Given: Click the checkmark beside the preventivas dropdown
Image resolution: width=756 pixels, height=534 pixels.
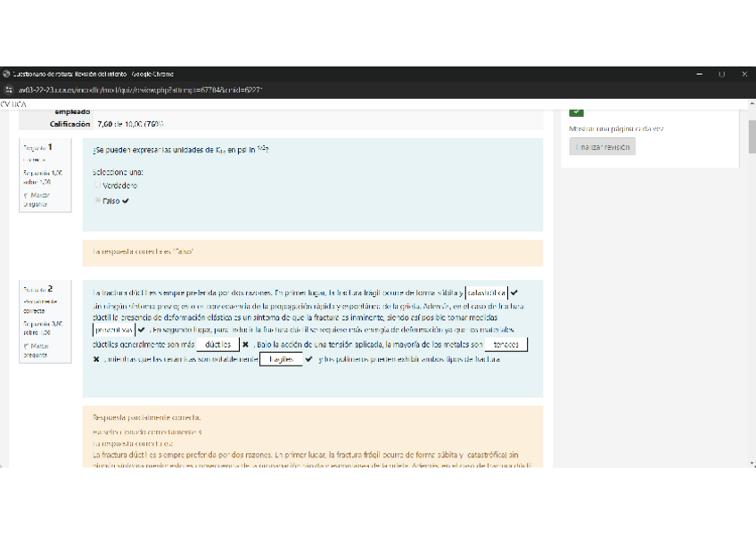Looking at the screenshot, I should (141, 330).
